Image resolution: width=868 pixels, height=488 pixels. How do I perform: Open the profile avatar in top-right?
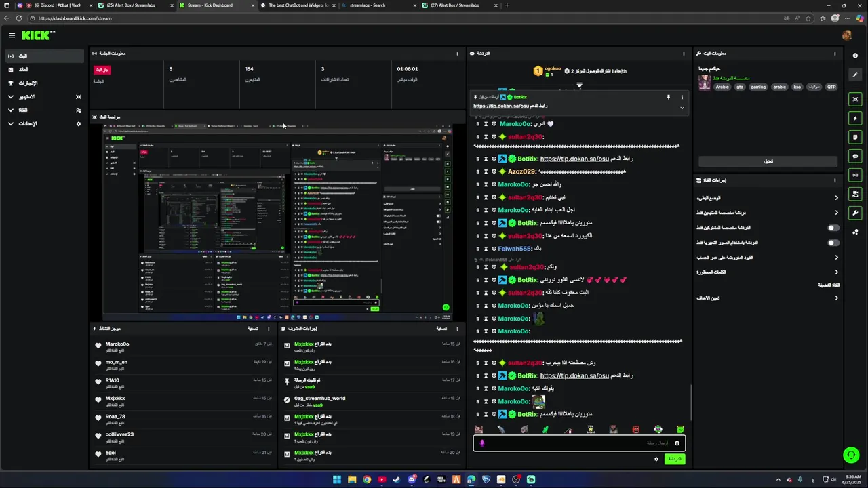tap(846, 35)
